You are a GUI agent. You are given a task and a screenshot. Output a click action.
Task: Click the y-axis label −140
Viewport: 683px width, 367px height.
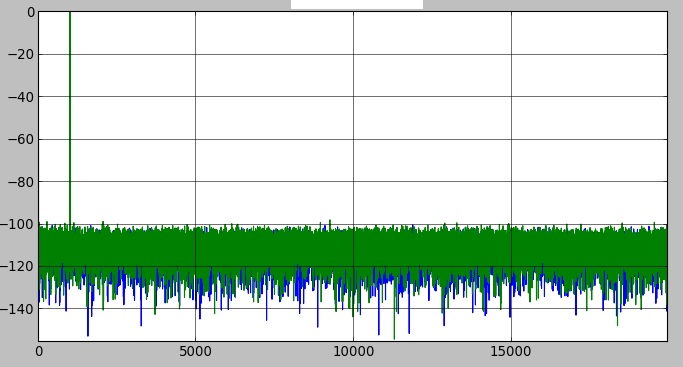17,310
